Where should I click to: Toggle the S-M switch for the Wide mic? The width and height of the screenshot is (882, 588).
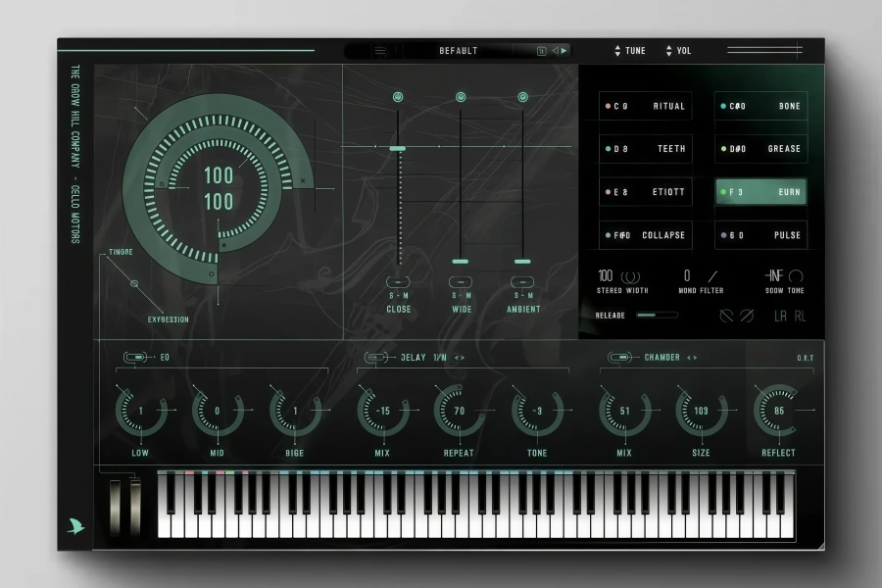click(x=461, y=282)
